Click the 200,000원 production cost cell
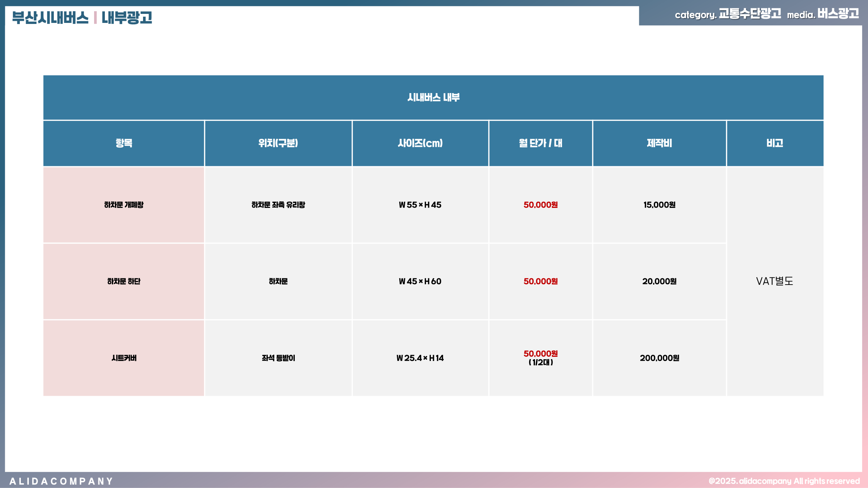This screenshot has height=488, width=868. pos(659,358)
